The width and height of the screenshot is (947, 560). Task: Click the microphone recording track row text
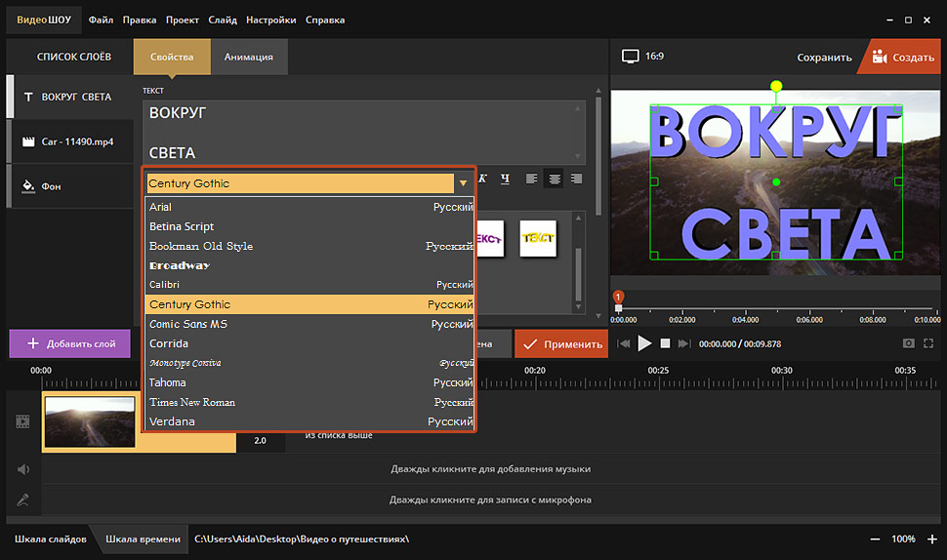coord(490,500)
